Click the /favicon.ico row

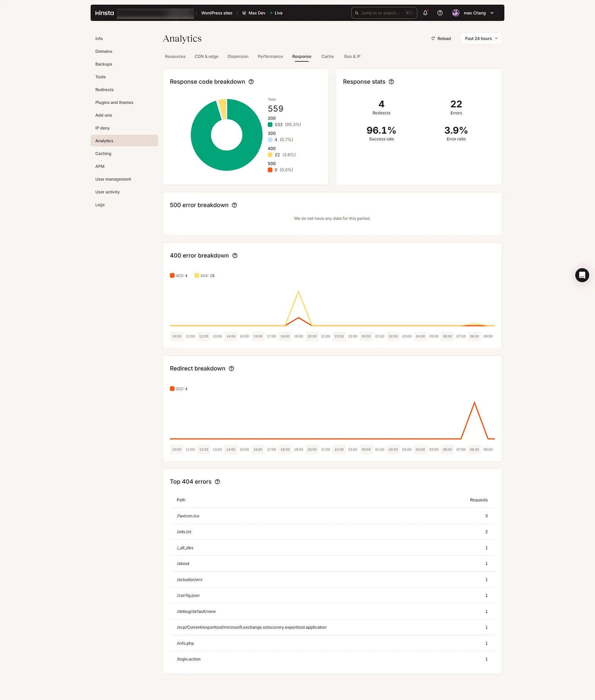click(x=332, y=516)
